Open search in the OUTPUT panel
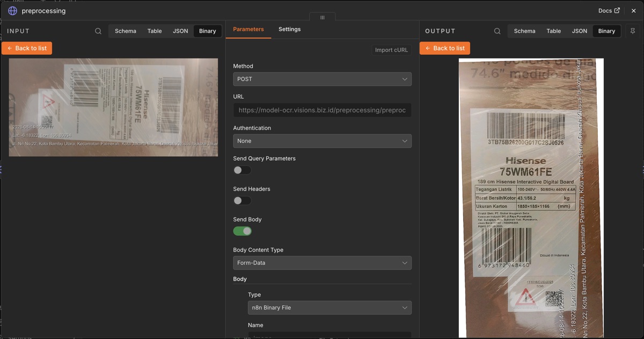Screen dimensions: 644x339 coord(497,31)
